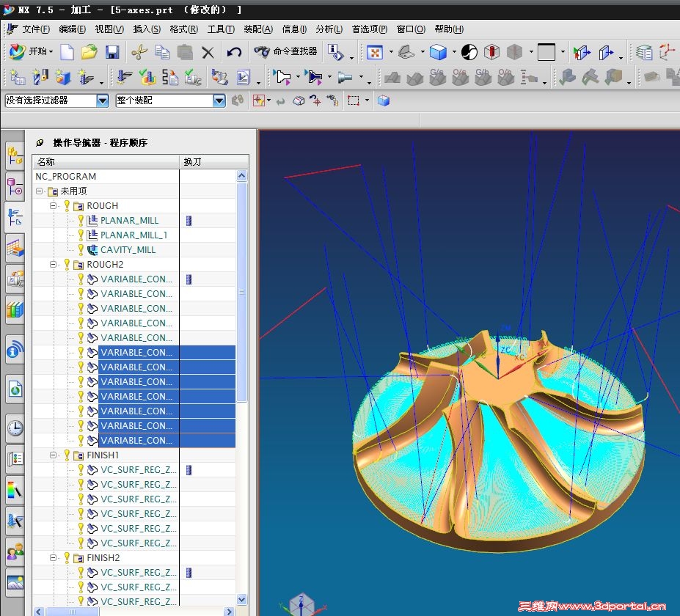Click the 开始 start button

pos(31,51)
